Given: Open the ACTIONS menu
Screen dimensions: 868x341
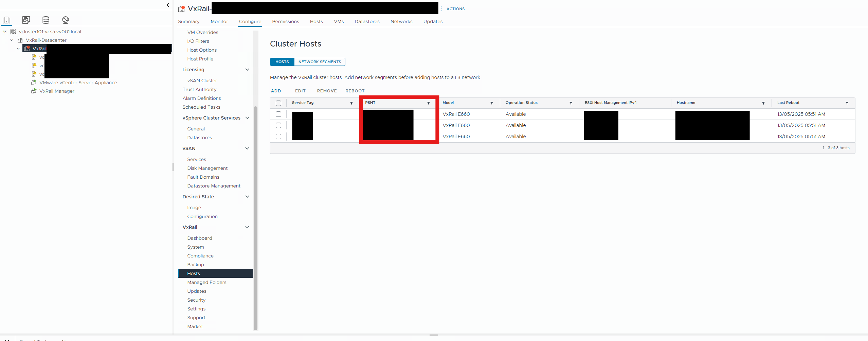Looking at the screenshot, I should (456, 9).
